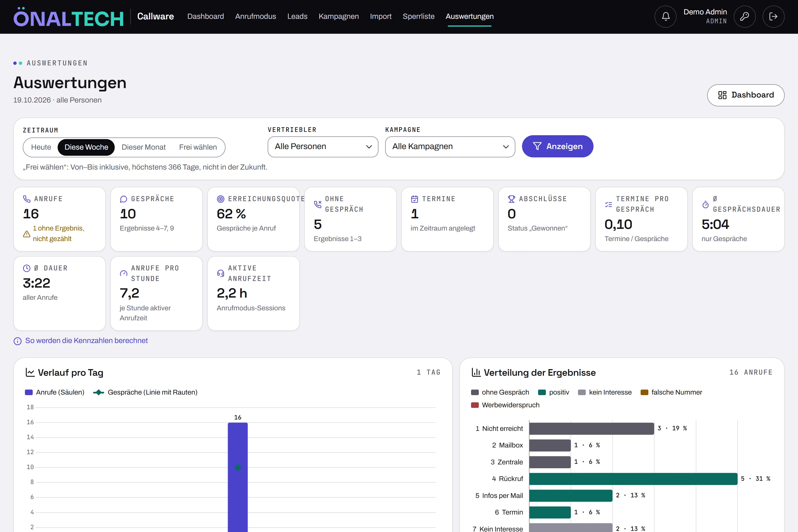The image size is (798, 532).
Task: Toggle Anrufe (Säulen) legend entry
Action: (55, 392)
